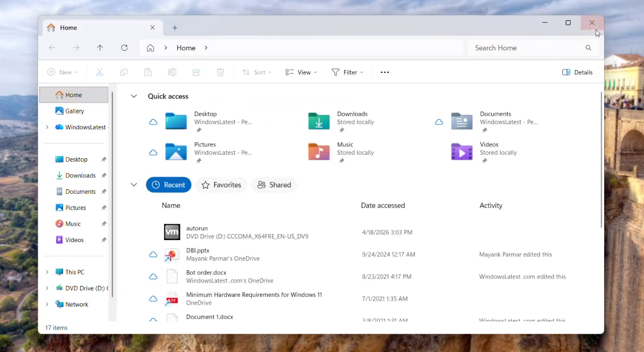Collapse the Quick access section
This screenshot has width=644, height=352.
[x=134, y=96]
